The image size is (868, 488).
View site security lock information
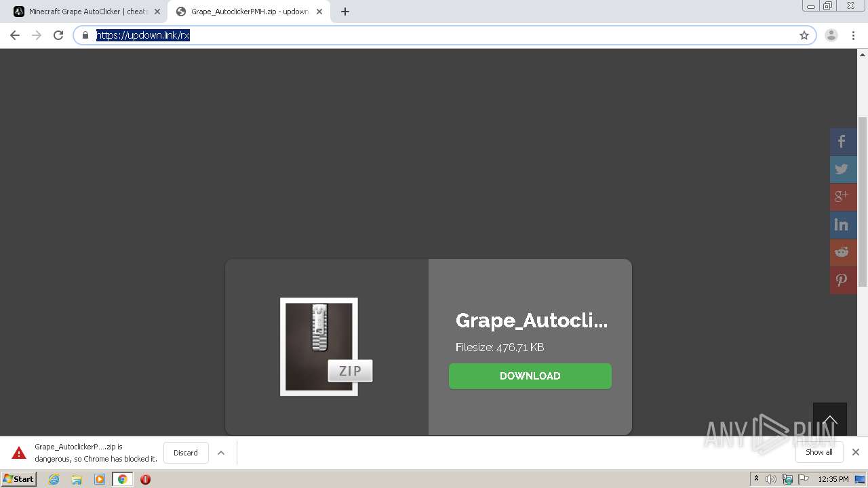point(85,35)
